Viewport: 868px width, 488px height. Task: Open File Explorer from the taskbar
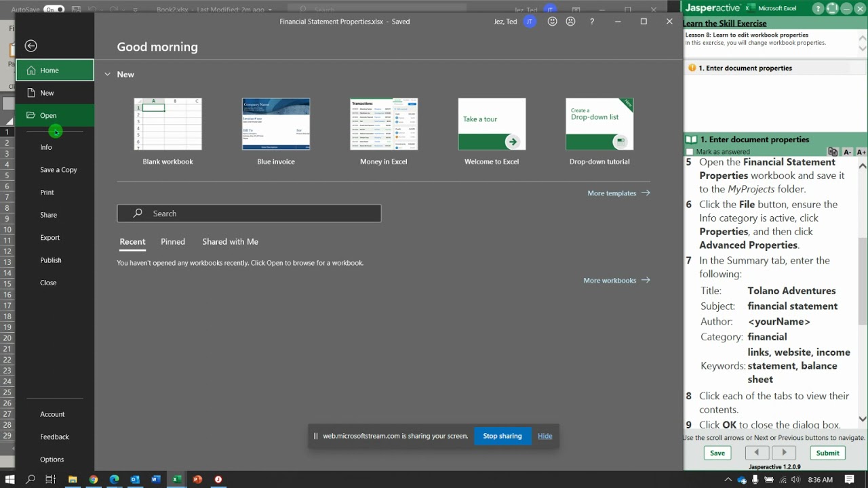73,479
